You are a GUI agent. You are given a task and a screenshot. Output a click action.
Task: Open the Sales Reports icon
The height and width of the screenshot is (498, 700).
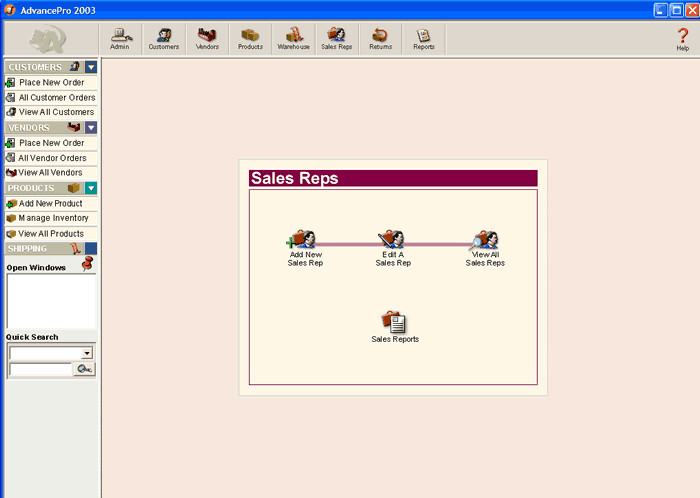coord(394,322)
